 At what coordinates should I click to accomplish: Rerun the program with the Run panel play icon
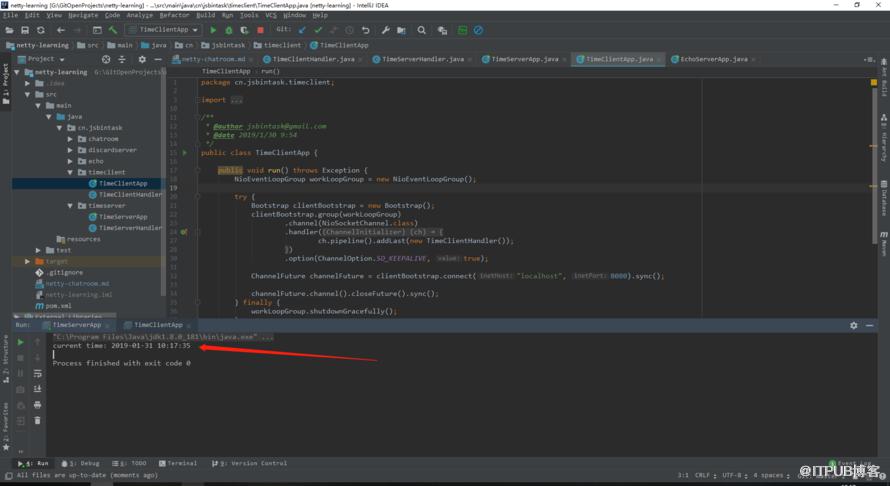point(20,342)
